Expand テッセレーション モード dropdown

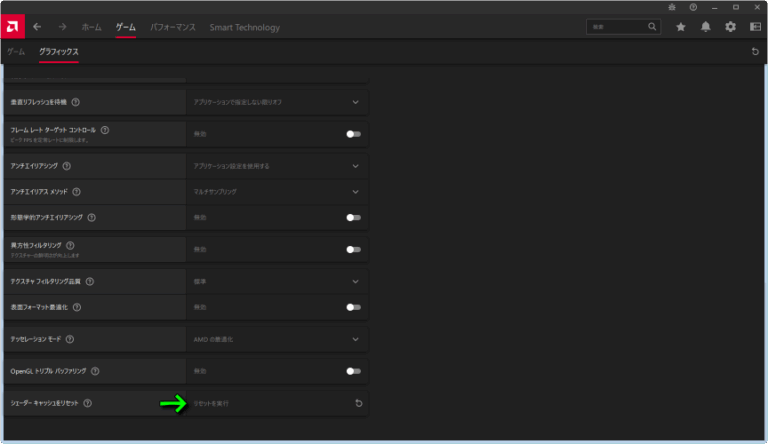355,339
